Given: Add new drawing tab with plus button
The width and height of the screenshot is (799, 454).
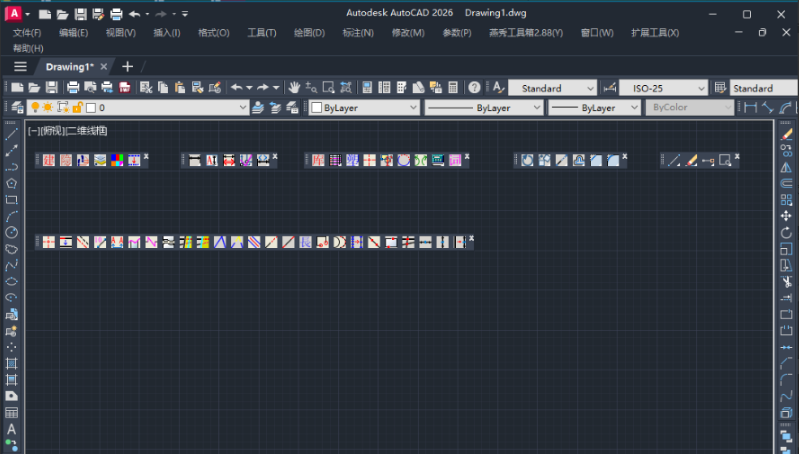Looking at the screenshot, I should pos(127,67).
